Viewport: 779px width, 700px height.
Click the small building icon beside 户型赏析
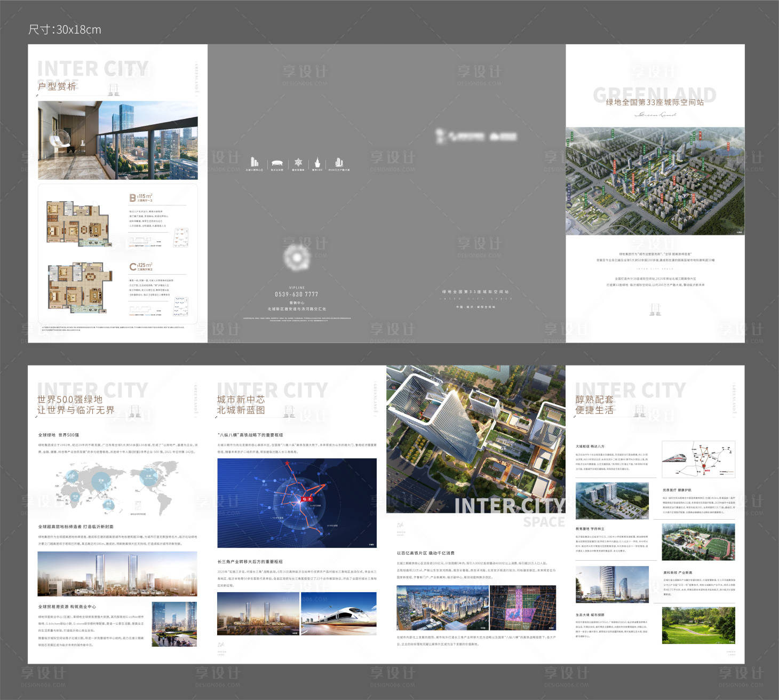(x=114, y=89)
